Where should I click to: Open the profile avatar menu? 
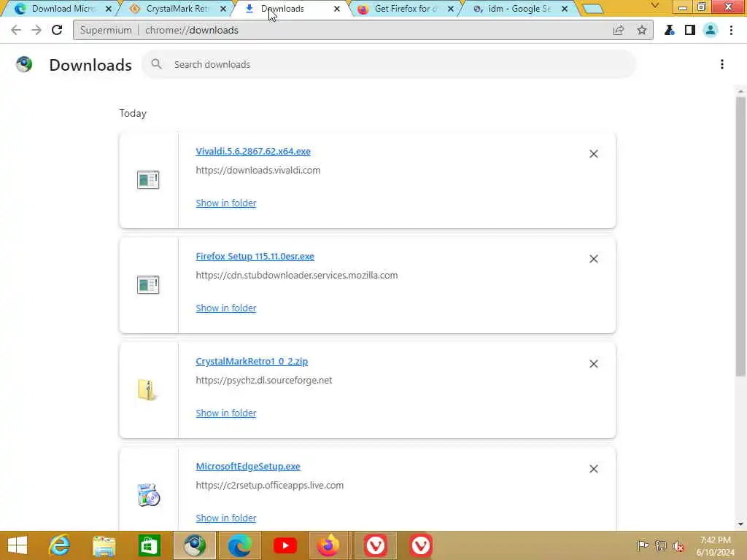[x=711, y=30]
